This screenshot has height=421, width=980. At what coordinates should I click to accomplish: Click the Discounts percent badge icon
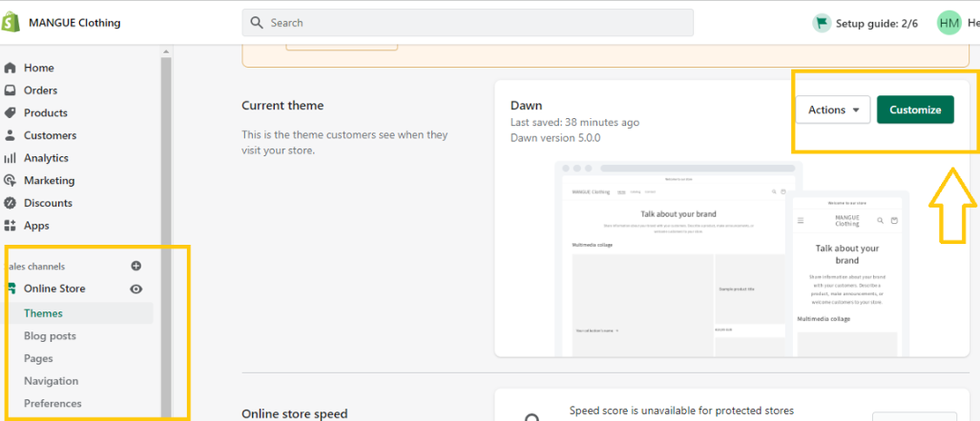(10, 203)
